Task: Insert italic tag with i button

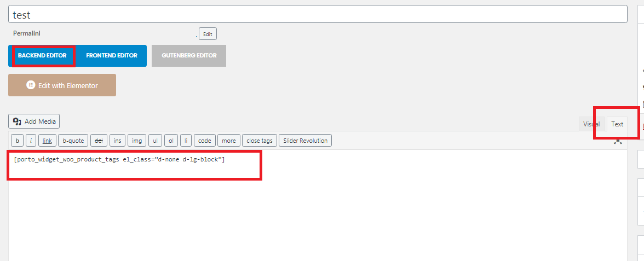Action: (x=31, y=141)
